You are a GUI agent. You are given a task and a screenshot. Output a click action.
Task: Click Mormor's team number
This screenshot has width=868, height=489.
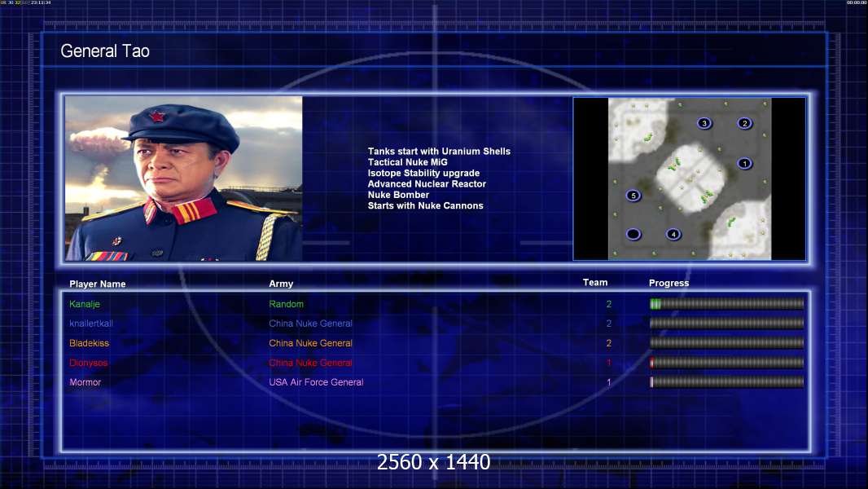tap(609, 382)
